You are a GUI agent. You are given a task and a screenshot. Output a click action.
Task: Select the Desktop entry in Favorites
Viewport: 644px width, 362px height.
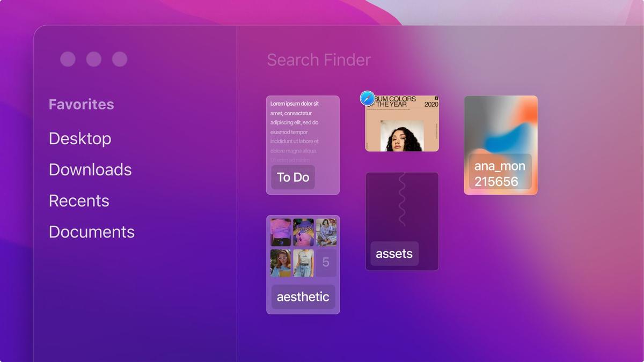(79, 138)
